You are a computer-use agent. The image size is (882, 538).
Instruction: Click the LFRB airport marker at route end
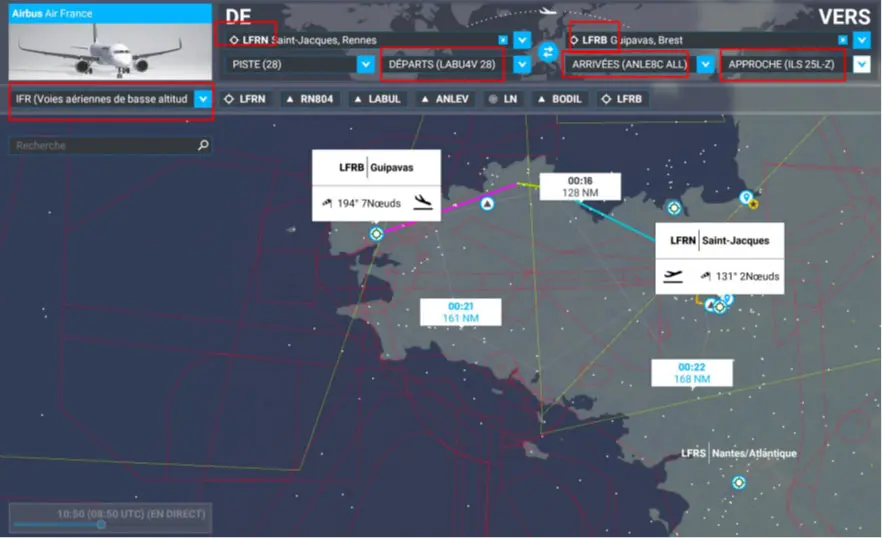[376, 234]
